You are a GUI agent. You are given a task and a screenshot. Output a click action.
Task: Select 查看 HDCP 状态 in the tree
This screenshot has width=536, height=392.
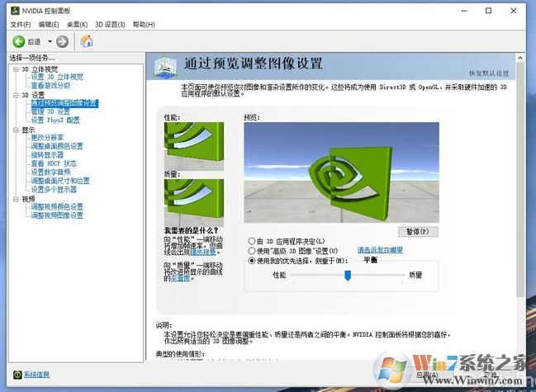(54, 163)
